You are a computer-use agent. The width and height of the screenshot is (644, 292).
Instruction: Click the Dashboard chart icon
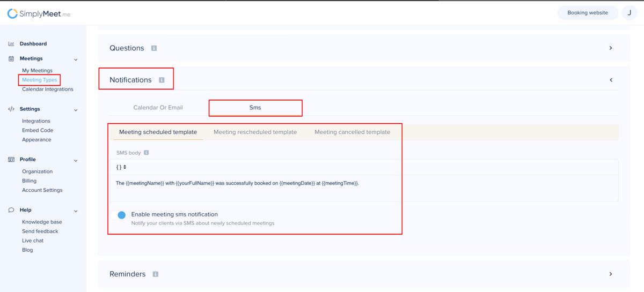point(11,44)
